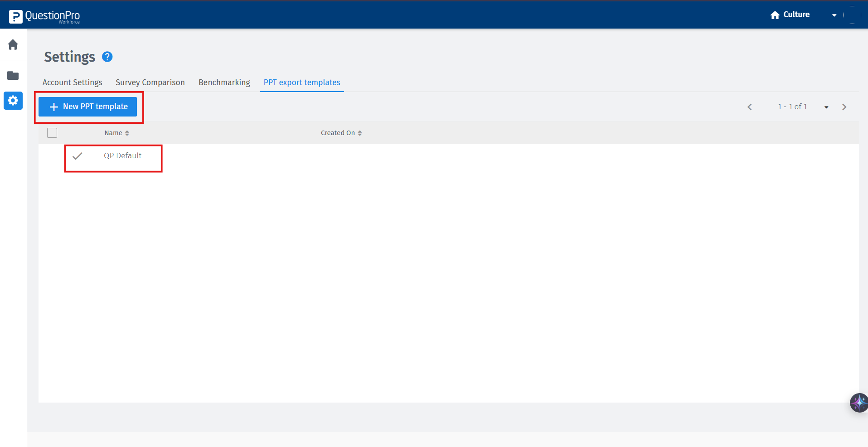
Task: Expand the Culture workspace dropdown
Action: pyautogui.click(x=834, y=15)
